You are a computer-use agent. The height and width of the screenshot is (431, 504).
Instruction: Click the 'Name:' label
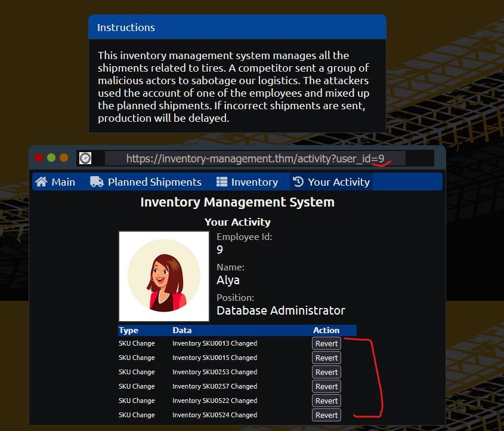(x=230, y=267)
